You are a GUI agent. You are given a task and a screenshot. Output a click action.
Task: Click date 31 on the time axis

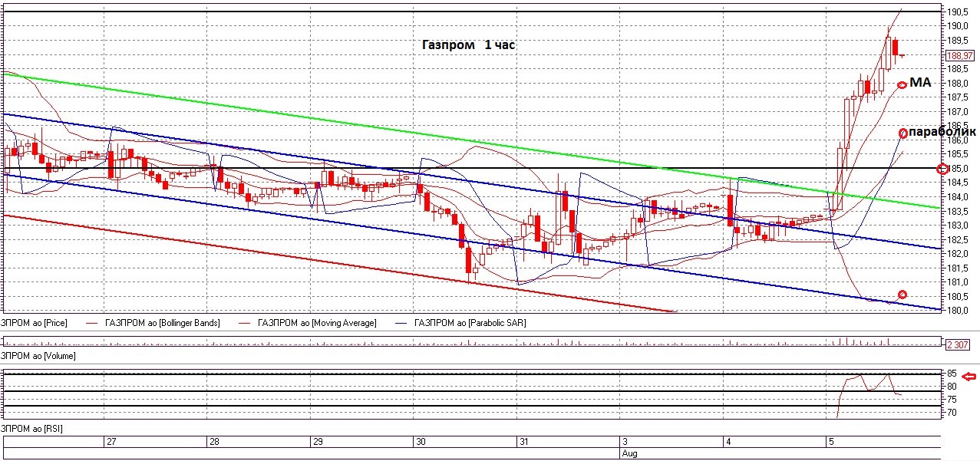pos(523,443)
